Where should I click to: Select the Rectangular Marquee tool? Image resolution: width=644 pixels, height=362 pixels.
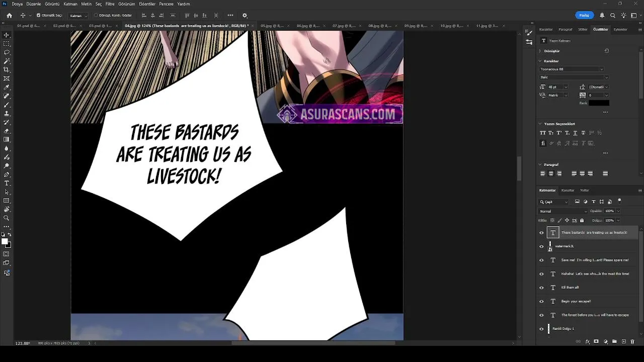coord(7,44)
